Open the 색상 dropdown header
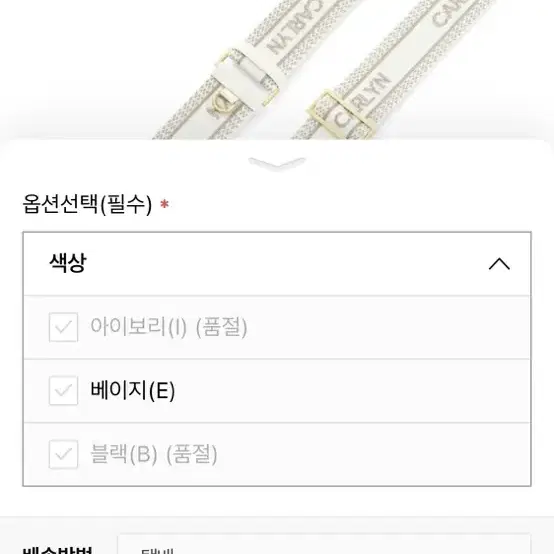554x554 pixels. coord(277,264)
